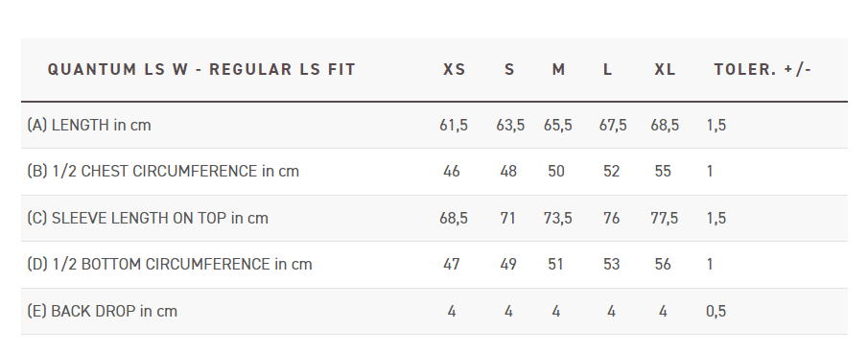Screen dimensions: 868x353
Task: Click the 73,5 sleeve length for M
Action: click(x=557, y=219)
